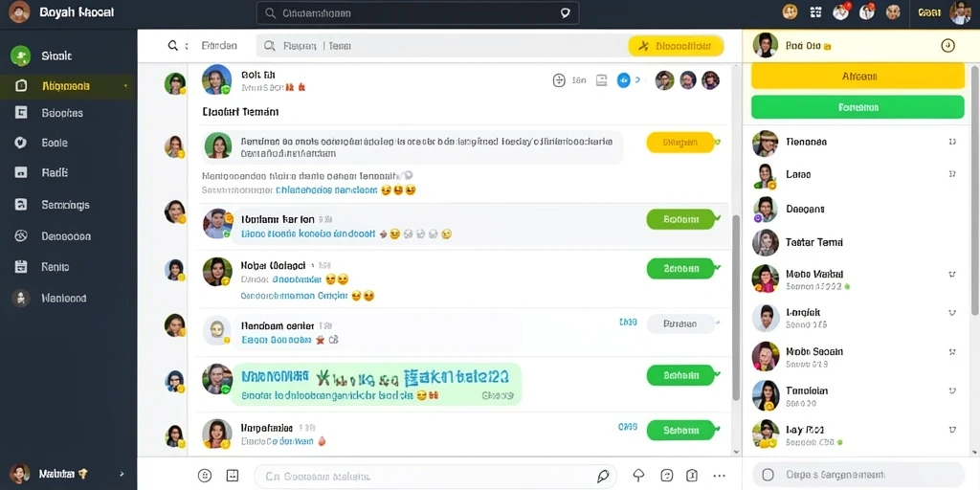Click the icon beside "Semongs" in sidebar
This screenshot has width=980, height=490.
click(21, 205)
